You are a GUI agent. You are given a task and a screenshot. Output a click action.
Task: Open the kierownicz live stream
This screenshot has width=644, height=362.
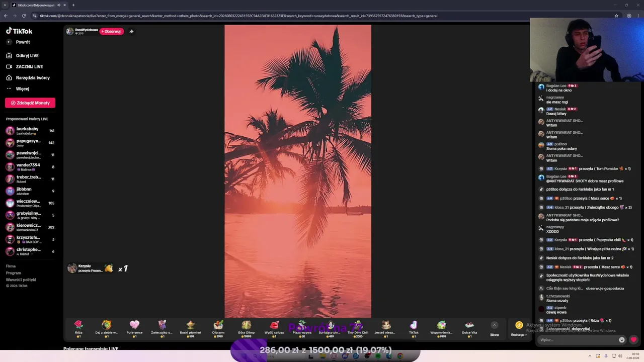[30, 227]
